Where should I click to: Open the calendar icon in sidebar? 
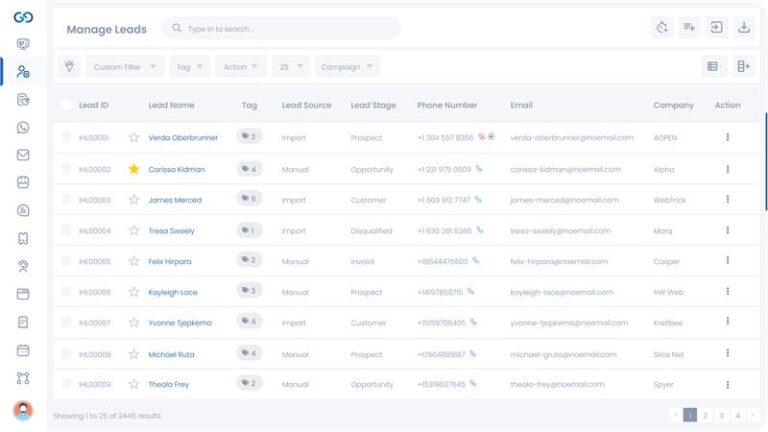(23, 350)
